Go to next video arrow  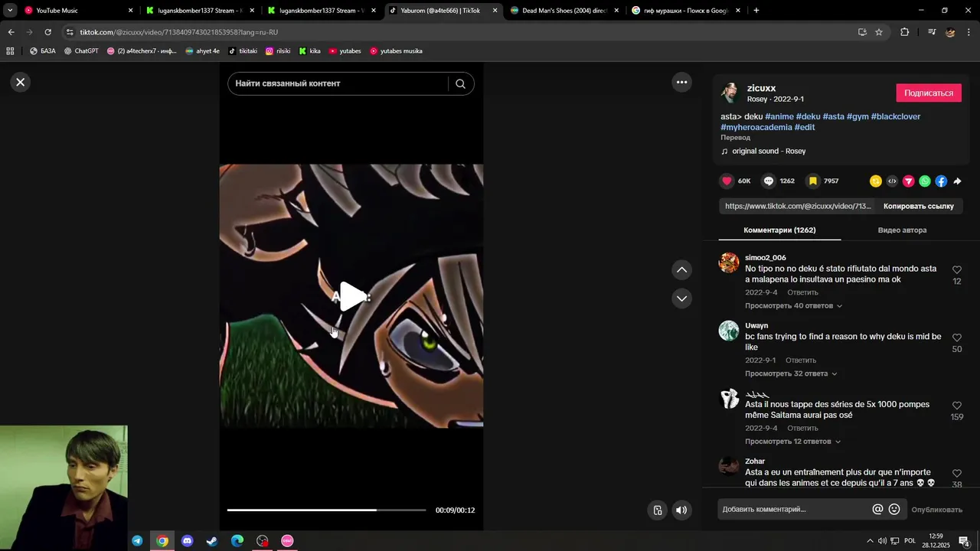pyautogui.click(x=681, y=298)
